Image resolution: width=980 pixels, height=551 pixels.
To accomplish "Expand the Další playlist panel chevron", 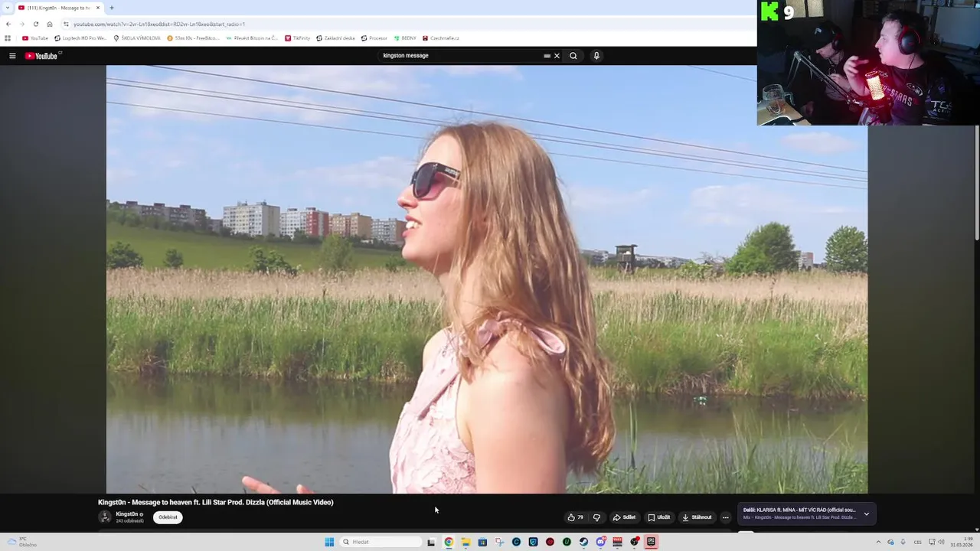I will (867, 514).
